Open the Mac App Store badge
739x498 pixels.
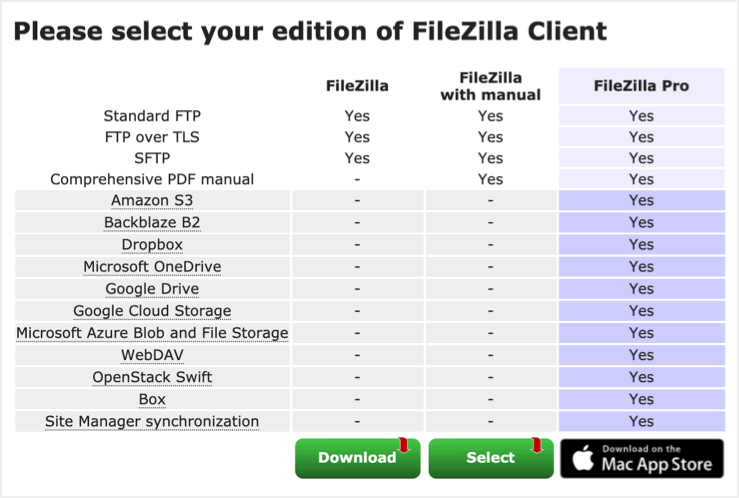tap(641, 458)
